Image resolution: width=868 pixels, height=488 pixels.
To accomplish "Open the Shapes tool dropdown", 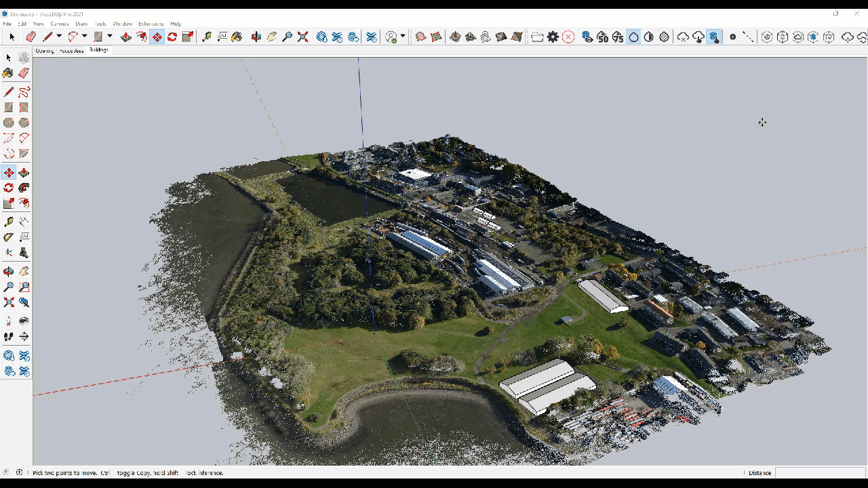I will (x=111, y=37).
